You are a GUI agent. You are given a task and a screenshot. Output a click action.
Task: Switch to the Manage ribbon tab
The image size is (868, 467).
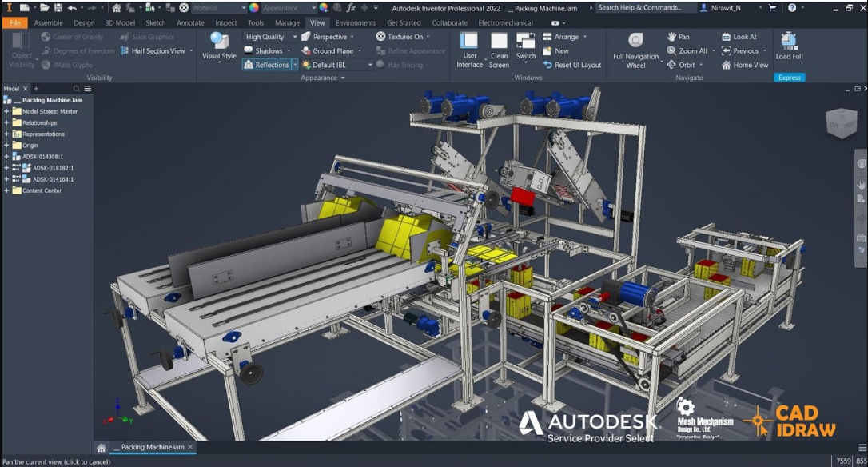(287, 22)
